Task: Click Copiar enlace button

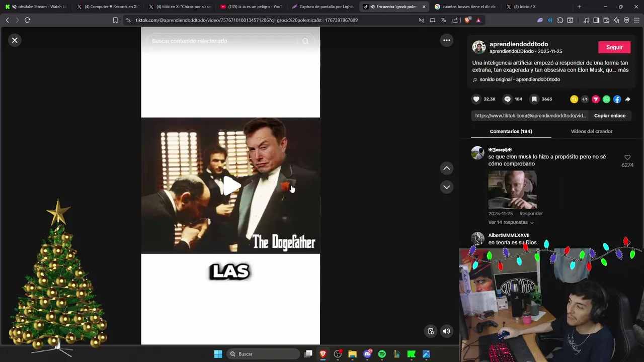Action: click(x=610, y=116)
